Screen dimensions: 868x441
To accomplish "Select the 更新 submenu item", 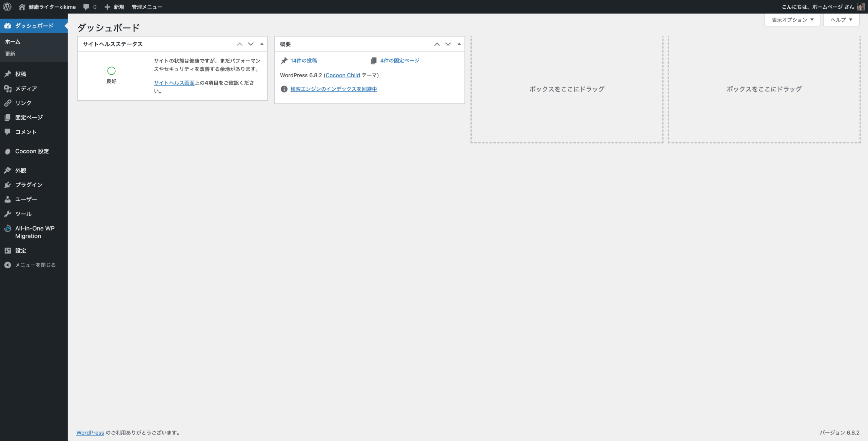I will tap(10, 54).
